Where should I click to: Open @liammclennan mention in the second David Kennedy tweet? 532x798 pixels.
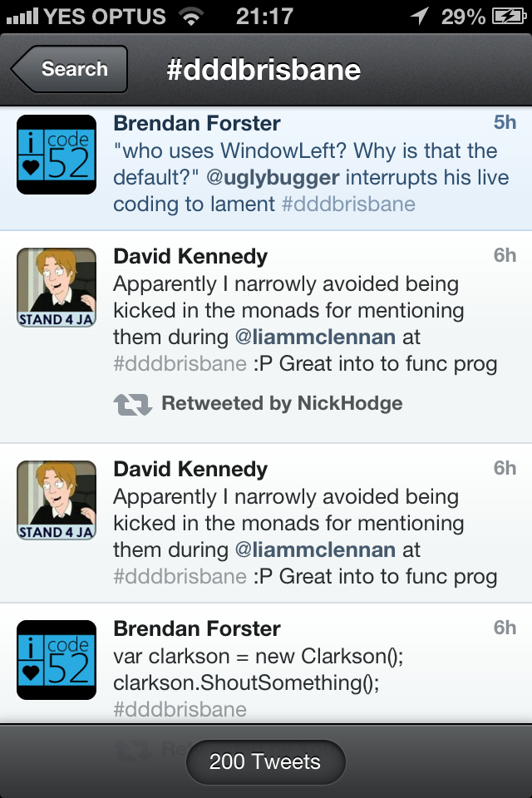[x=316, y=549]
